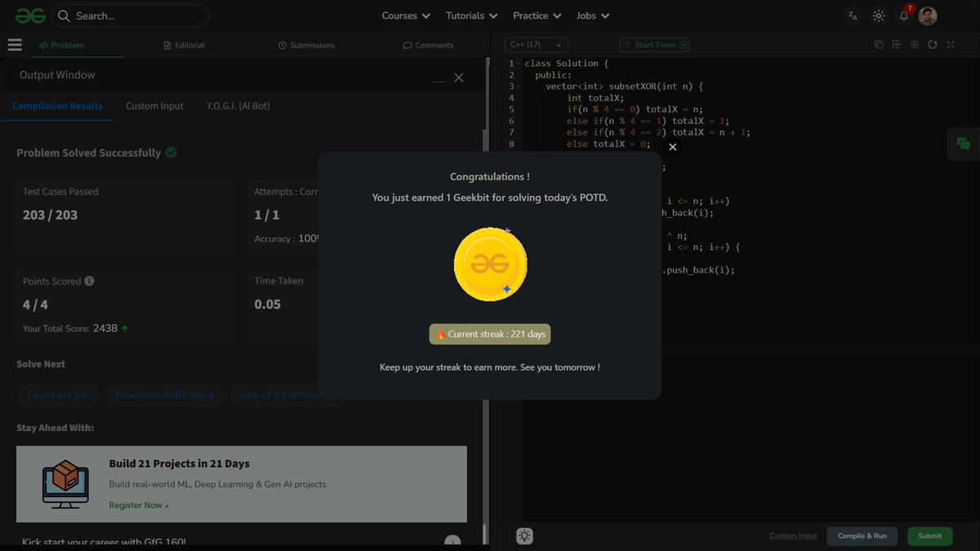Click the arrow beside GfG 160 banner
Screen dimensions: 980x551
tap(452, 542)
